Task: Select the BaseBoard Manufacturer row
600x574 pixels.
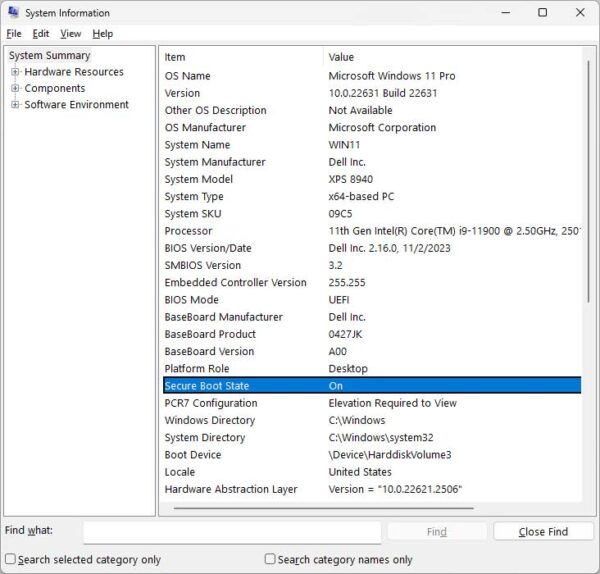Action: pyautogui.click(x=372, y=317)
